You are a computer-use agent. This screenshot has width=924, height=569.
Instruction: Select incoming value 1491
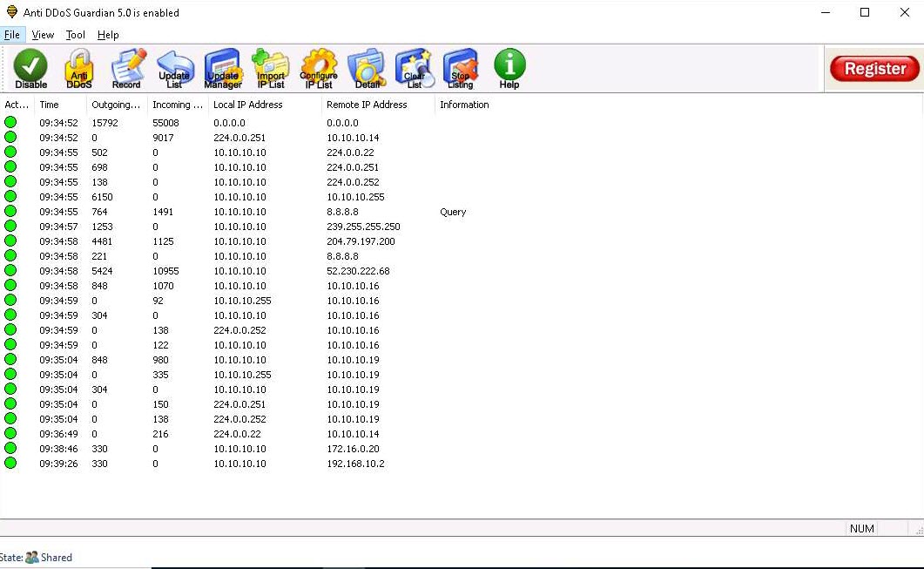(x=163, y=212)
